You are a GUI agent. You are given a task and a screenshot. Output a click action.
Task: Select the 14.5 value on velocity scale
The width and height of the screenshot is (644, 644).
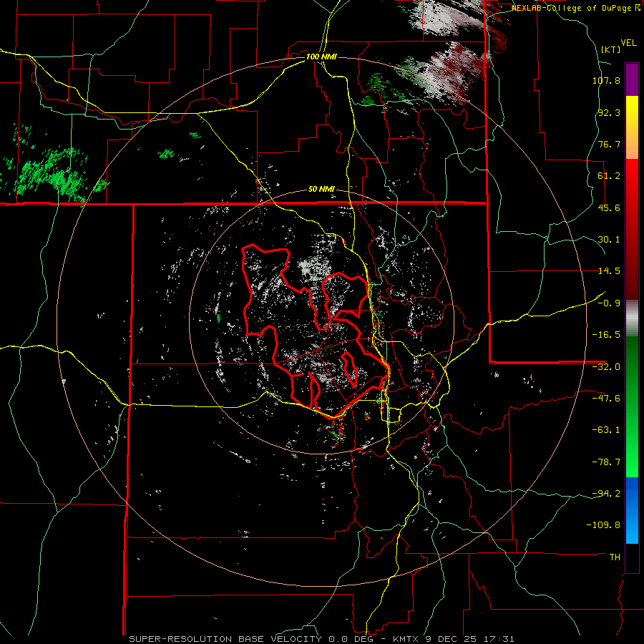pyautogui.click(x=609, y=271)
